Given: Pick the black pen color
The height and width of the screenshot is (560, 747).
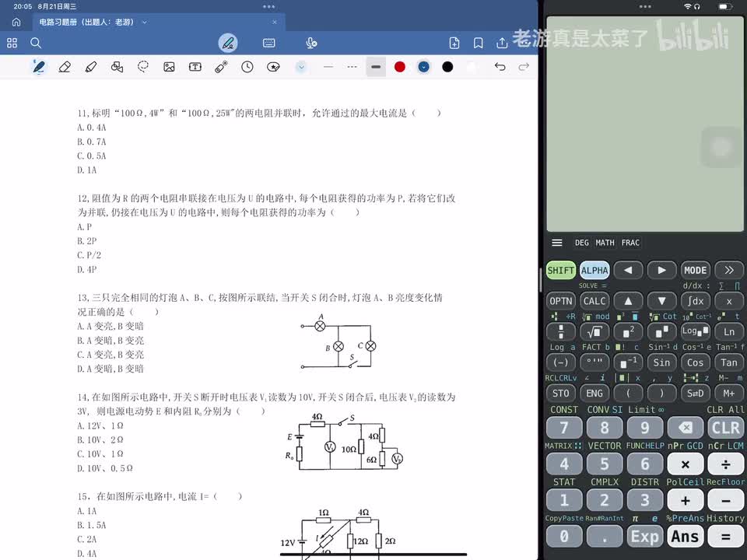Looking at the screenshot, I should click(x=447, y=67).
